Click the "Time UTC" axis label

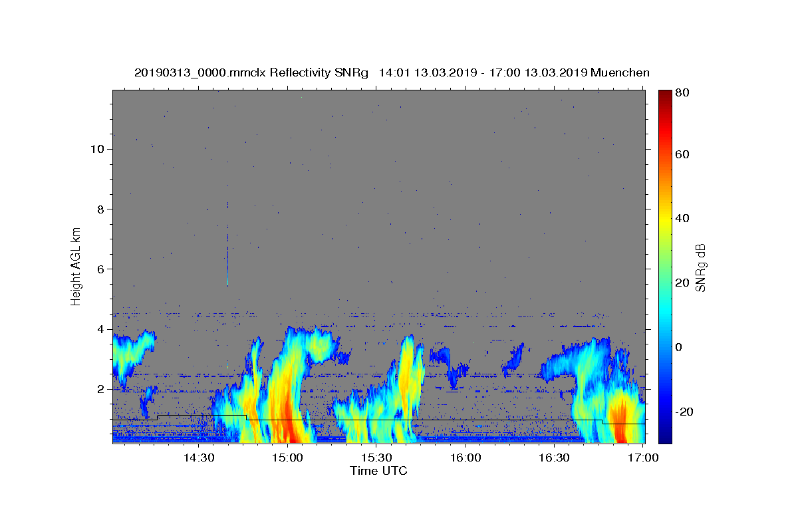[x=378, y=471]
